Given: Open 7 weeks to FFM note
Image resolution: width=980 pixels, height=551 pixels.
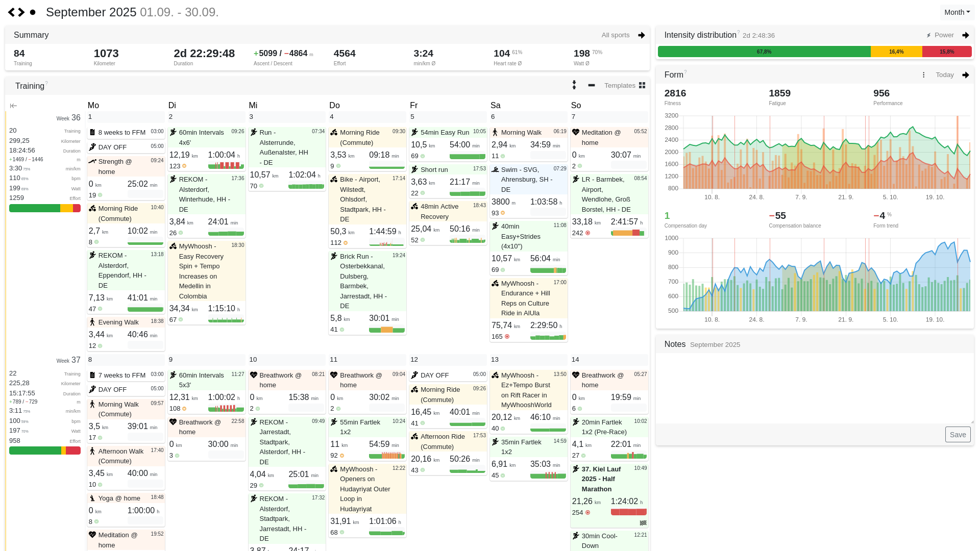Looking at the screenshot, I should [x=126, y=375].
